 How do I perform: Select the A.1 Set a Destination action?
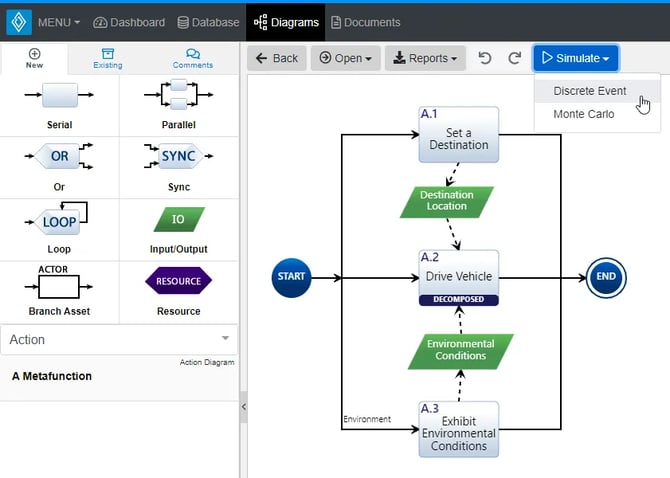click(x=458, y=135)
